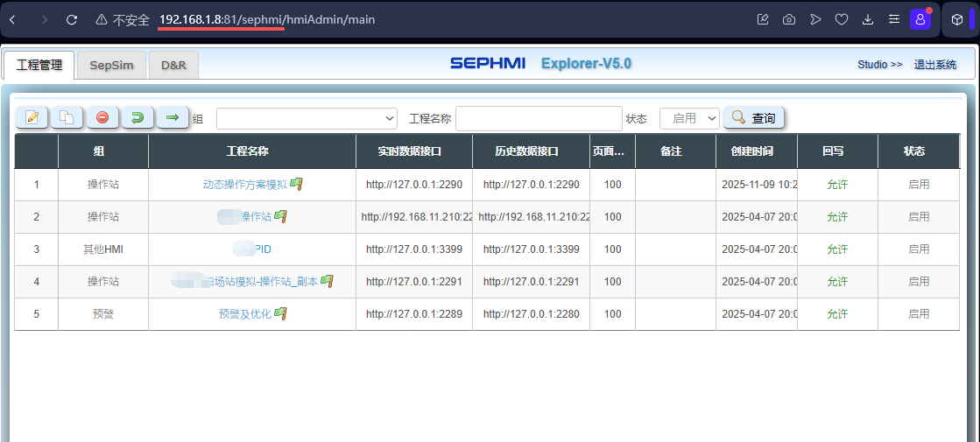Click the 退出系统 logout link
Image resolution: width=980 pixels, height=442 pixels.
(935, 65)
